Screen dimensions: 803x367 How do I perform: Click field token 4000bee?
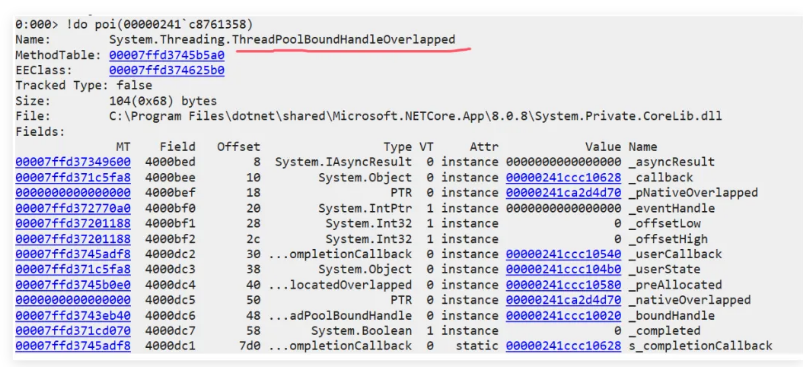pyautogui.click(x=170, y=177)
